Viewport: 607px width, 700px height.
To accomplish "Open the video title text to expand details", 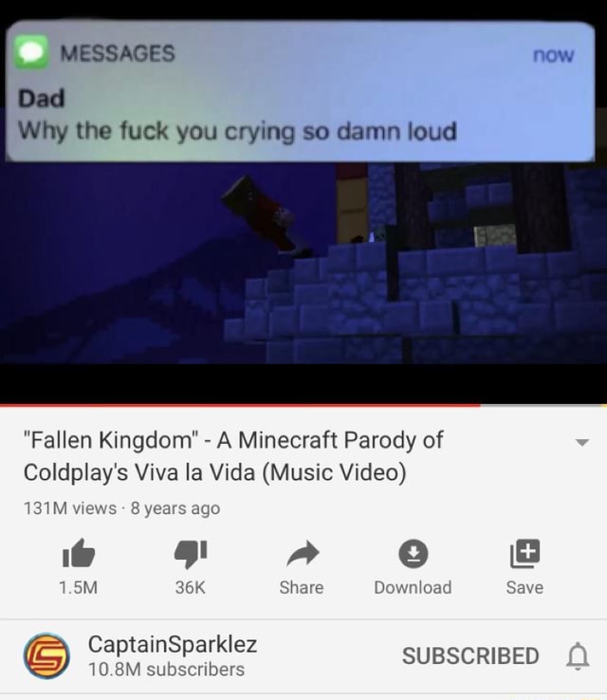I will [233, 456].
